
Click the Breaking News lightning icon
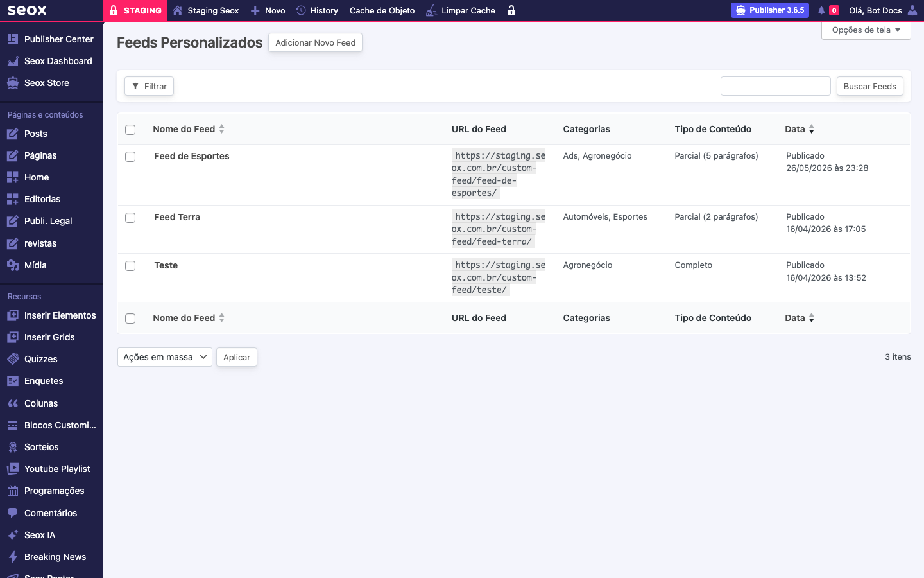click(13, 557)
